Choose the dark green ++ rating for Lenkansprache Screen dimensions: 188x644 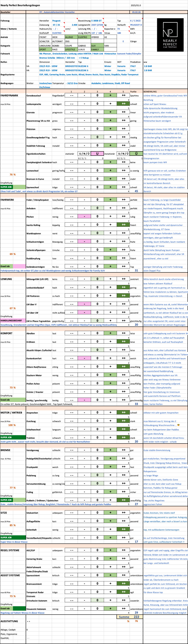click(x=123, y=104)
